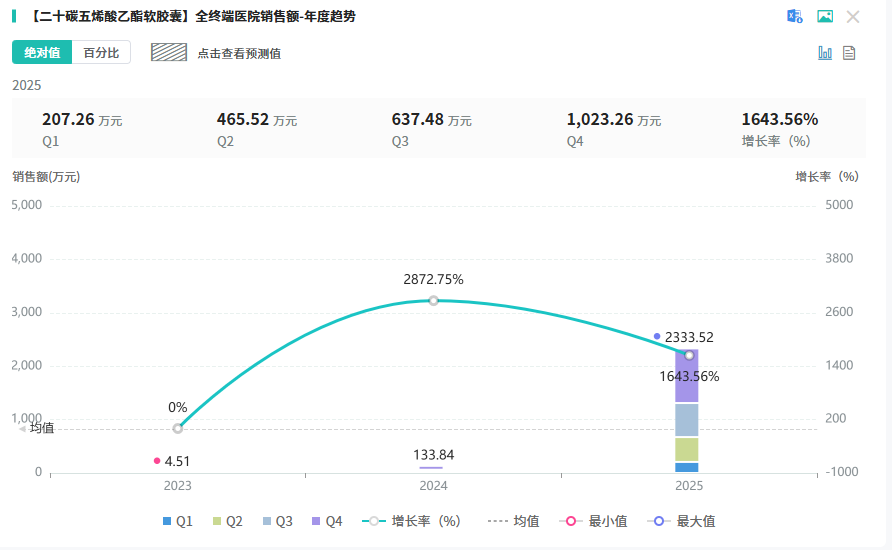Click the 均值 arrow on left axis
892x550 pixels.
click(23, 429)
